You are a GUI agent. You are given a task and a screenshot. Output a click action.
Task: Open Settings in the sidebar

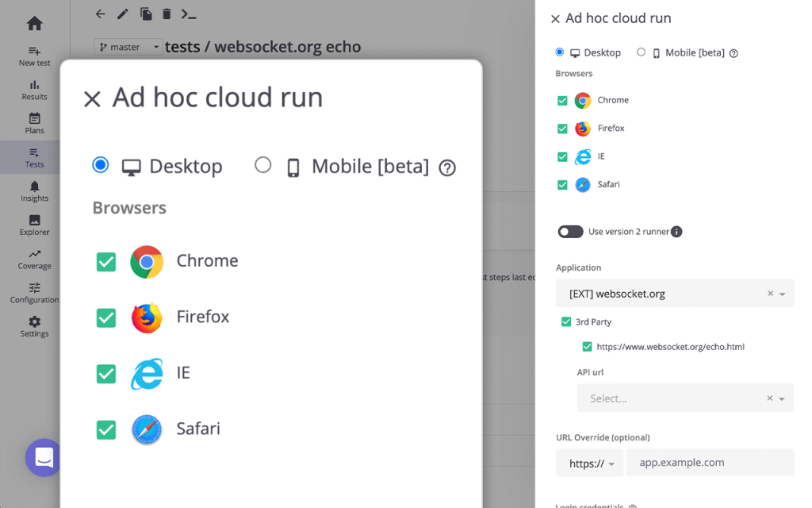click(x=34, y=327)
